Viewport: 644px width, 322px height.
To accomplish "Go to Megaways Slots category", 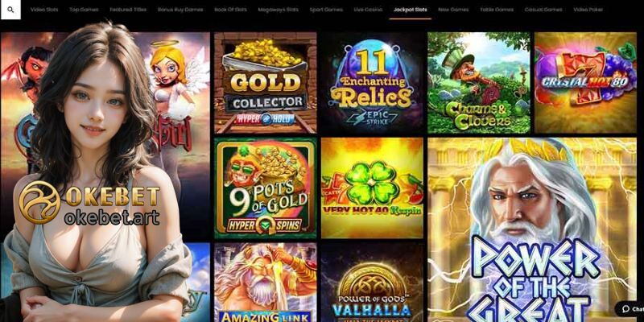I will pos(278,10).
